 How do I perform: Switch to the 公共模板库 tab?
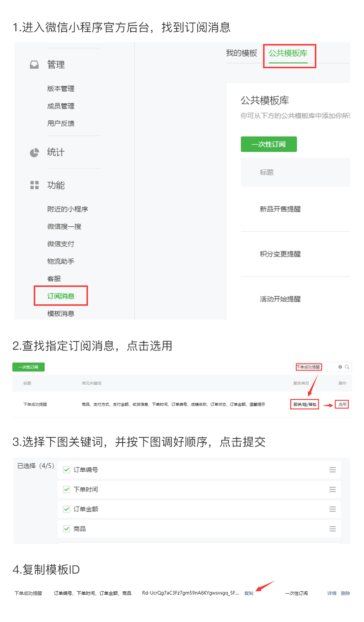pos(288,54)
